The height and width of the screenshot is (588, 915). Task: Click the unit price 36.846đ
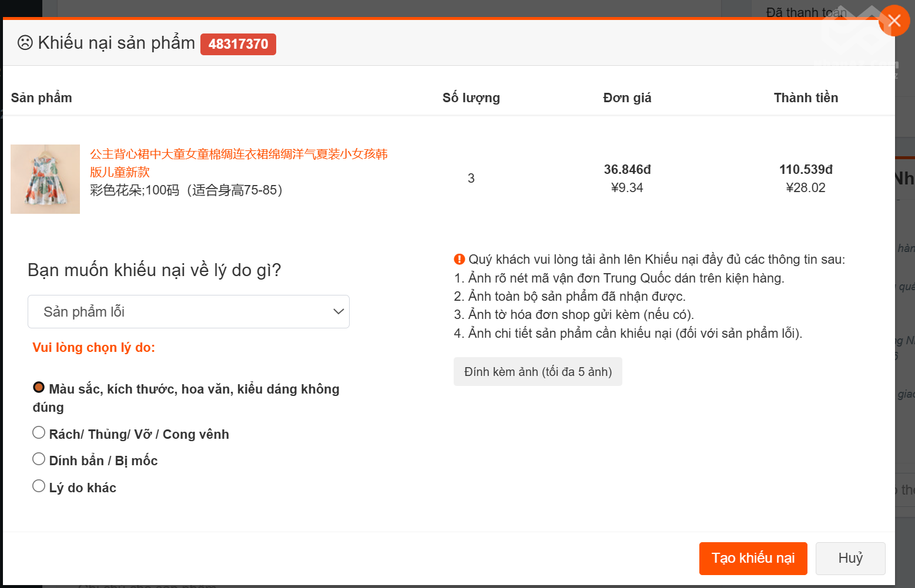[x=627, y=170]
